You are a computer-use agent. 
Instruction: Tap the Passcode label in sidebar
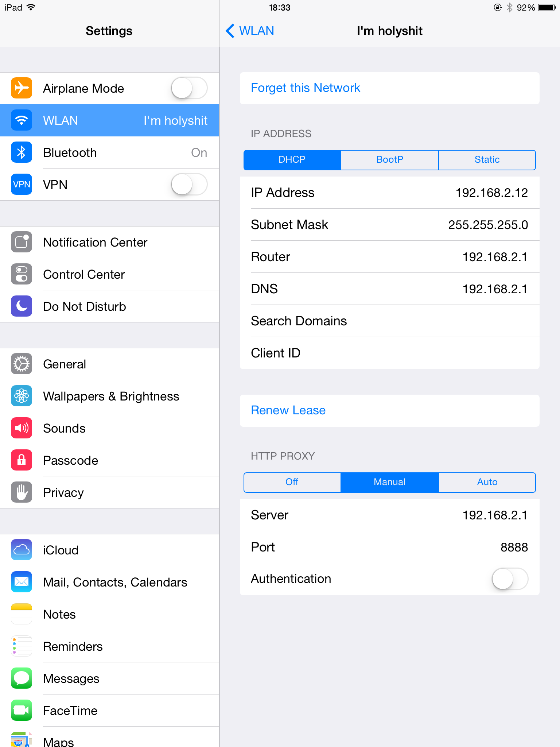(71, 460)
